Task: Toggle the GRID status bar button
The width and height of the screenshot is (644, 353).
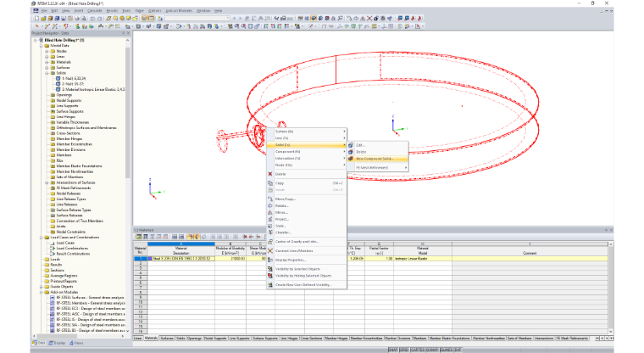Action: [404, 350]
